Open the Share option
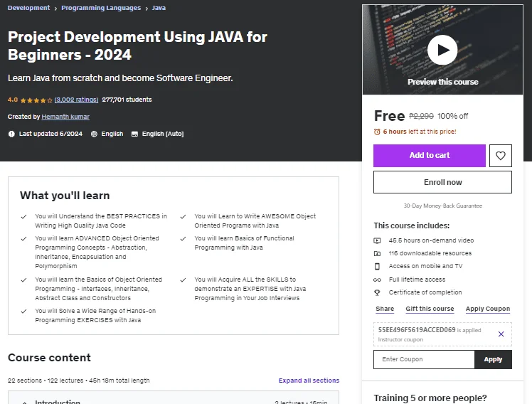This screenshot has width=532, height=404. pos(385,309)
